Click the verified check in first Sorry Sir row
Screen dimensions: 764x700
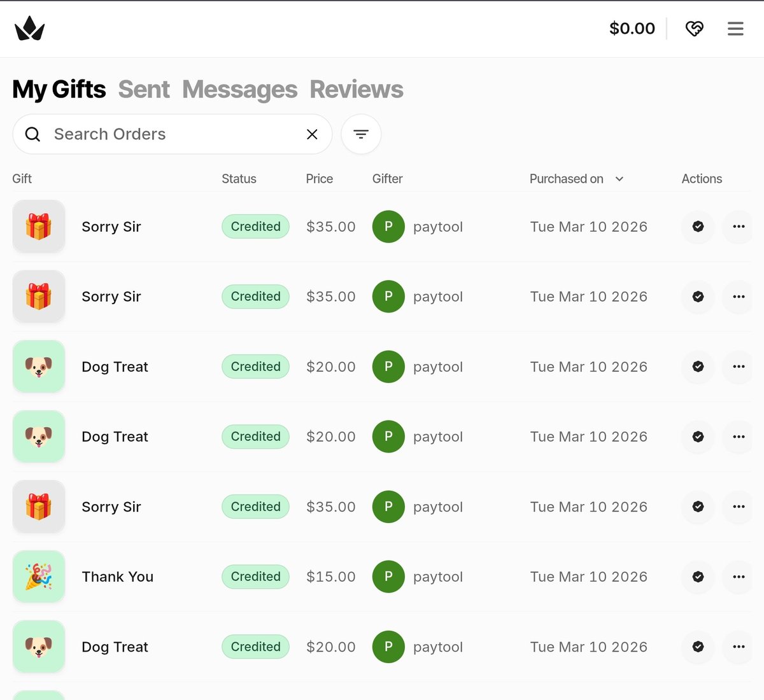point(698,227)
